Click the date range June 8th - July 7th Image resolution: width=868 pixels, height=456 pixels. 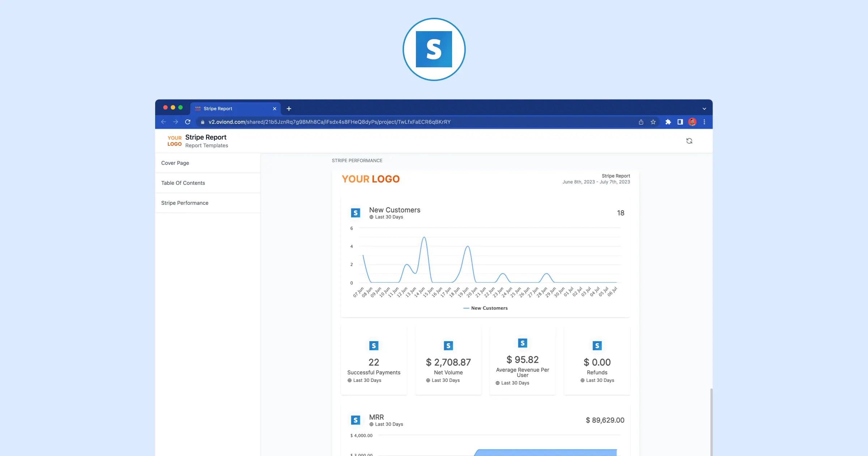pyautogui.click(x=596, y=182)
